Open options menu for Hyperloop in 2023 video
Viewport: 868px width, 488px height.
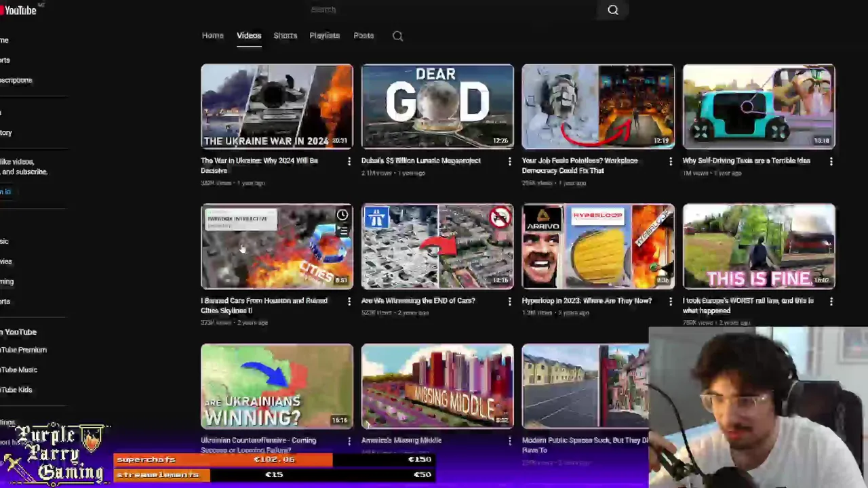[671, 301]
